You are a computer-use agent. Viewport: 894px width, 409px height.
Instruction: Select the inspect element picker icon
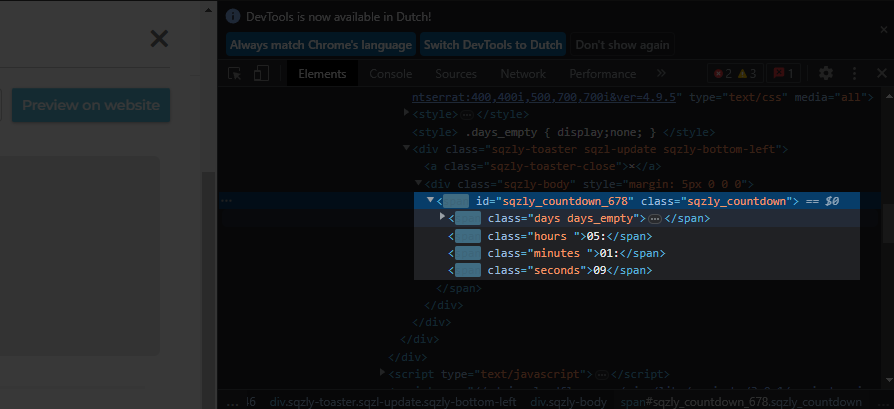234,74
